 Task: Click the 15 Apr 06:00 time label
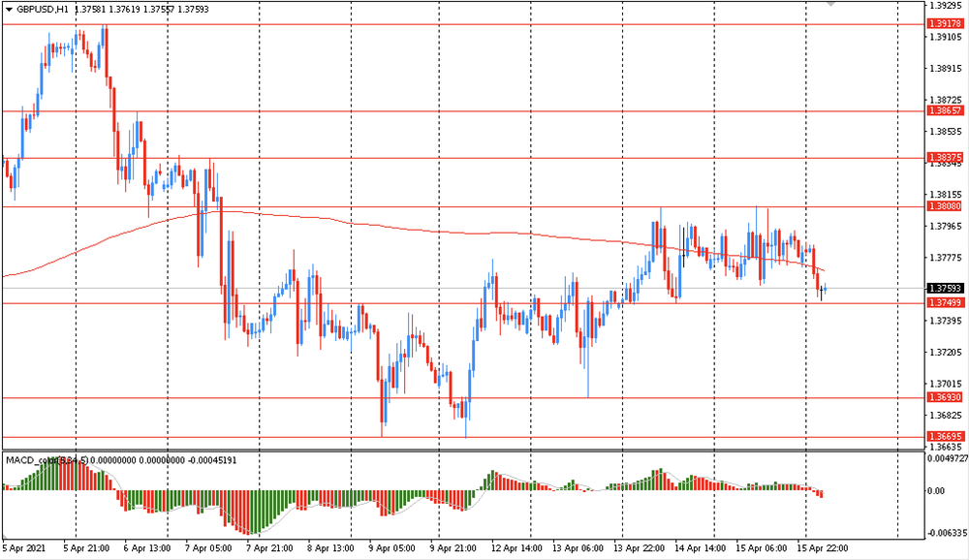[762, 548]
